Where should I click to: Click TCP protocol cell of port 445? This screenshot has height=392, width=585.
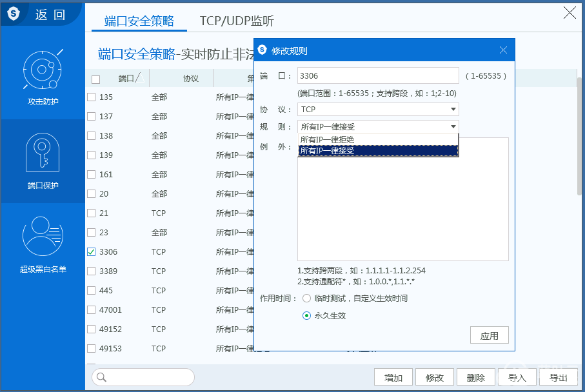[159, 291]
